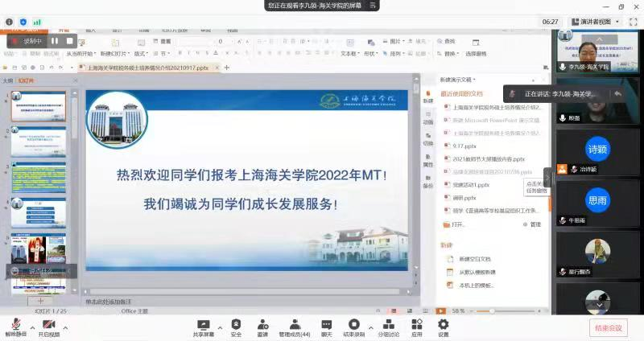The width and height of the screenshot is (644, 341).
Task: Select the 上海海关学院税务硕士 pptx document tab
Action: click(x=148, y=68)
